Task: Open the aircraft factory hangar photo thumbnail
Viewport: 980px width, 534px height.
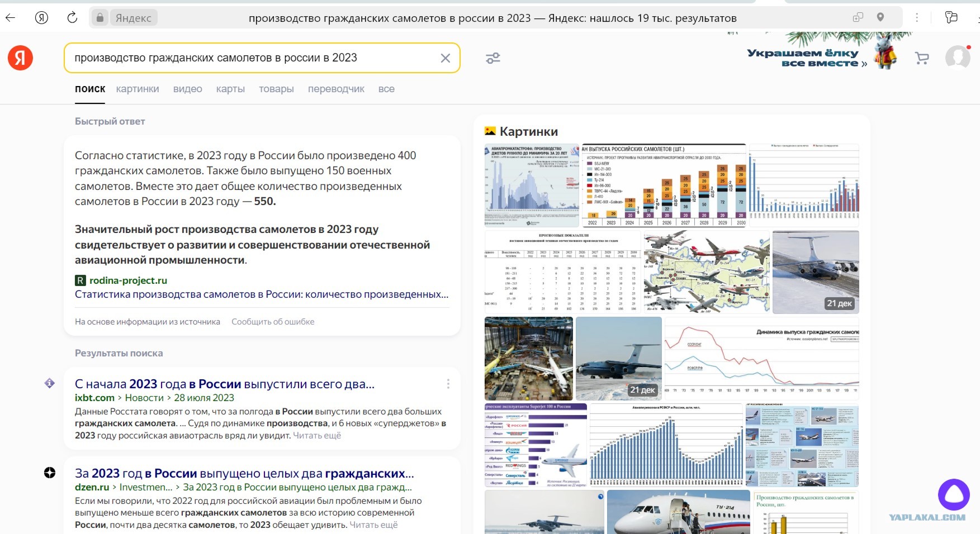Action: [529, 359]
